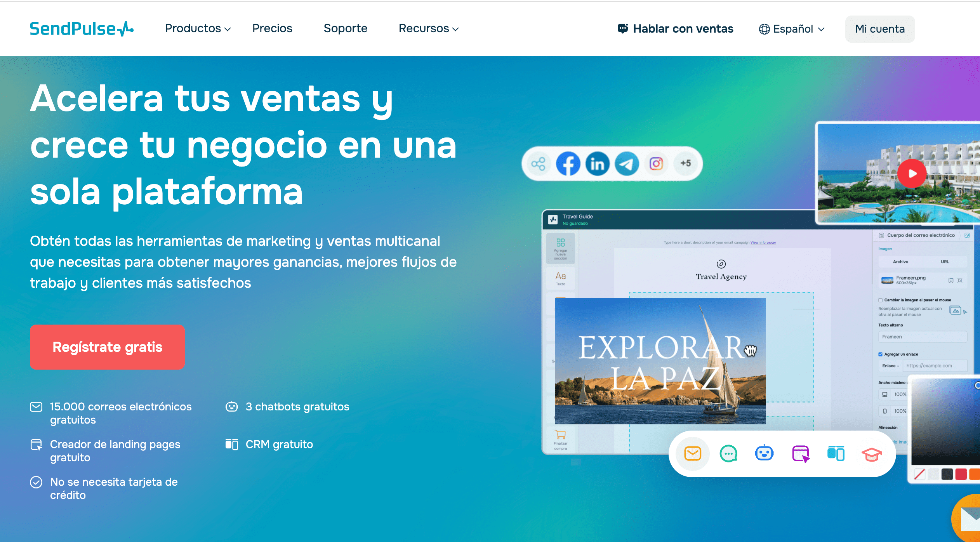Viewport: 980px width, 542px height.
Task: Open the Enlace type dropdown
Action: 890,366
